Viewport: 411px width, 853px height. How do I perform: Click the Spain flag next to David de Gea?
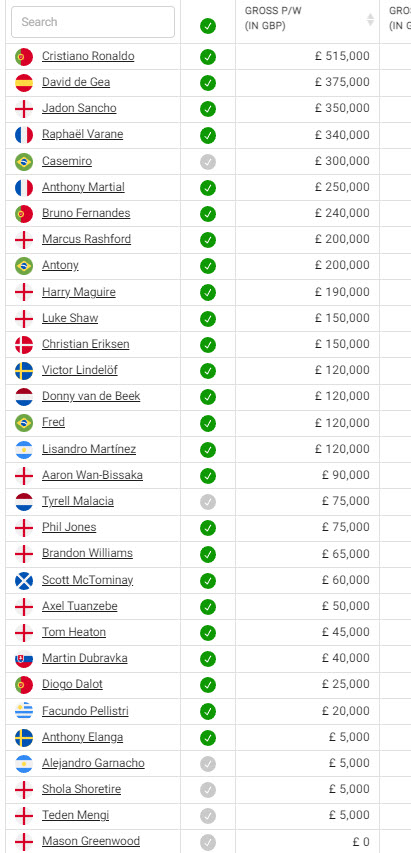click(x=24, y=83)
